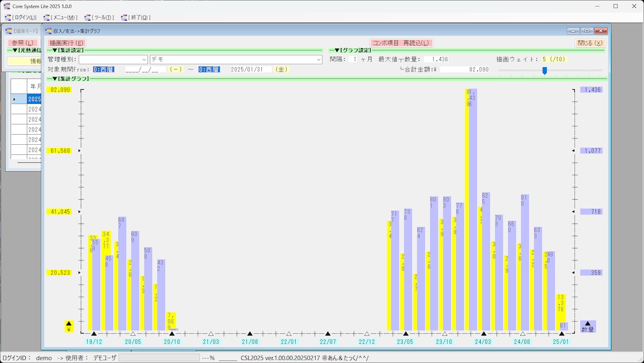Image resolution: width=644 pixels, height=363 pixels.
Task: Click the 収入/支出->集計グラフ window icon
Action: [49, 31]
